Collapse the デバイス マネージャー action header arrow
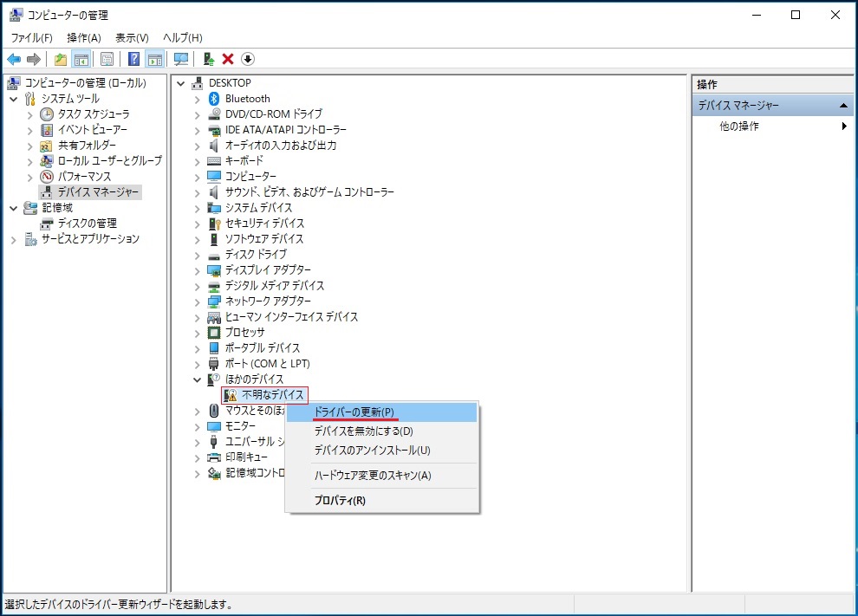This screenshot has width=858, height=616. 843,105
